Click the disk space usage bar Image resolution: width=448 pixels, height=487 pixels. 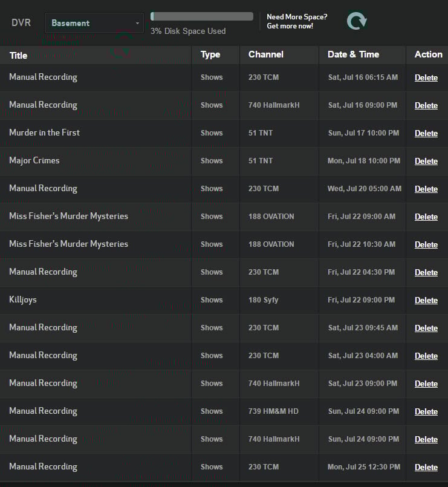point(202,16)
